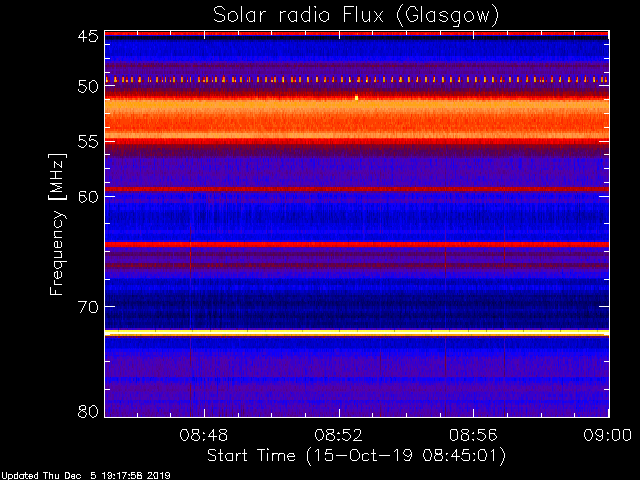Screen dimensions: 640x480
Task: Click the 50 frequency tick label
Action: (x=88, y=87)
